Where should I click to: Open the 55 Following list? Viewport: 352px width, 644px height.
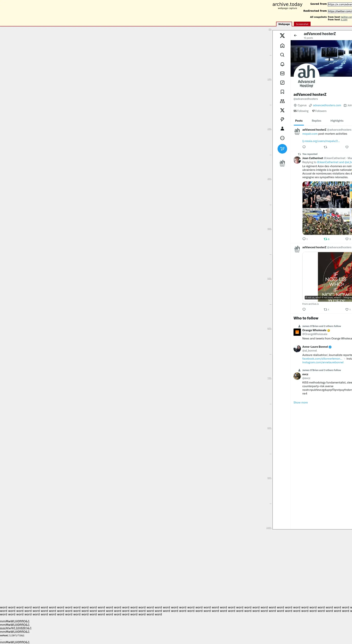[x=301, y=111]
